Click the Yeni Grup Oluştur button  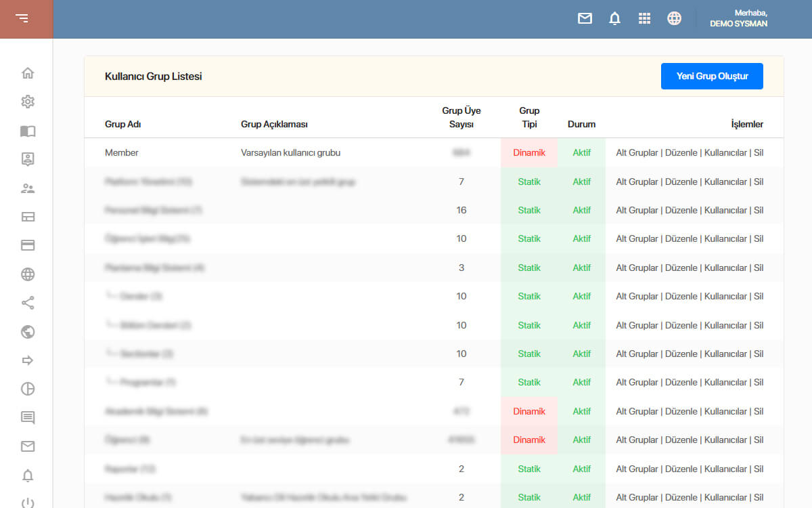(712, 76)
